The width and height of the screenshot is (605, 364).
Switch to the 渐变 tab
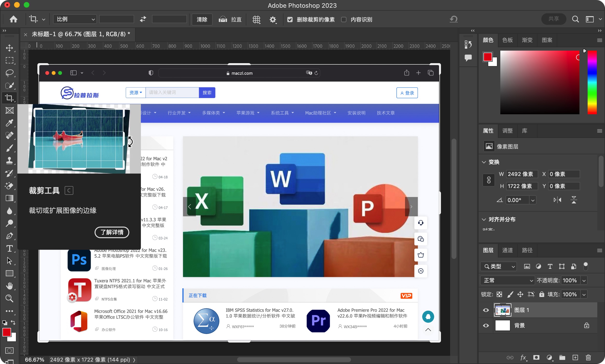point(527,40)
